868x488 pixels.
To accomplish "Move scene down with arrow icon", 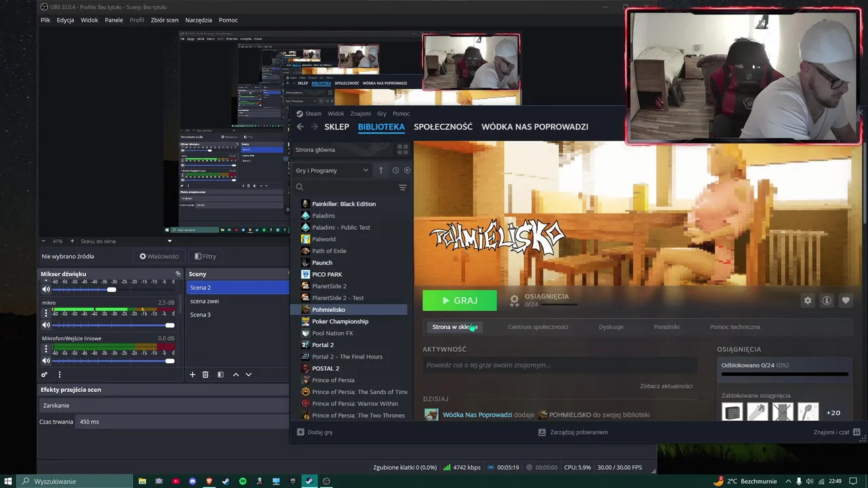I will (x=248, y=374).
